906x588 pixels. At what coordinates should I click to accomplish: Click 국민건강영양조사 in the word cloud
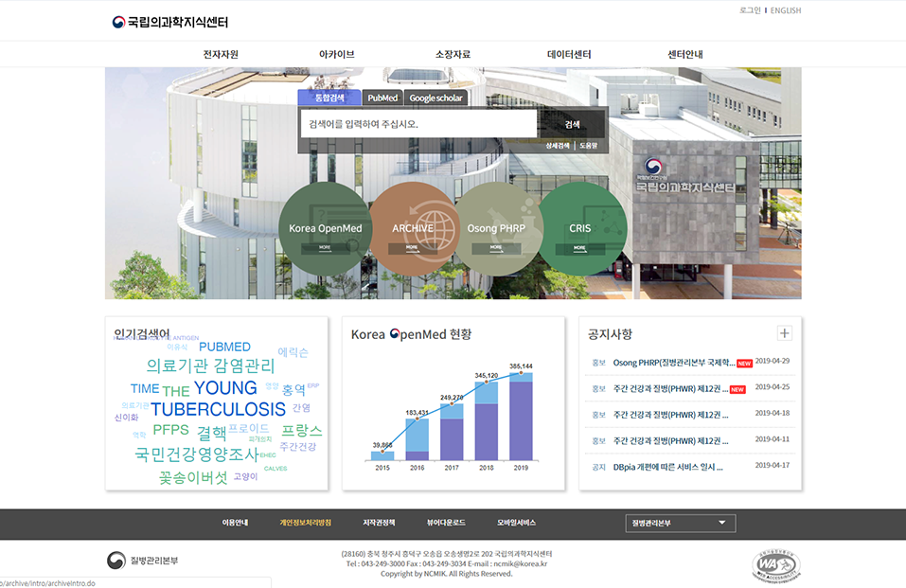click(x=197, y=454)
